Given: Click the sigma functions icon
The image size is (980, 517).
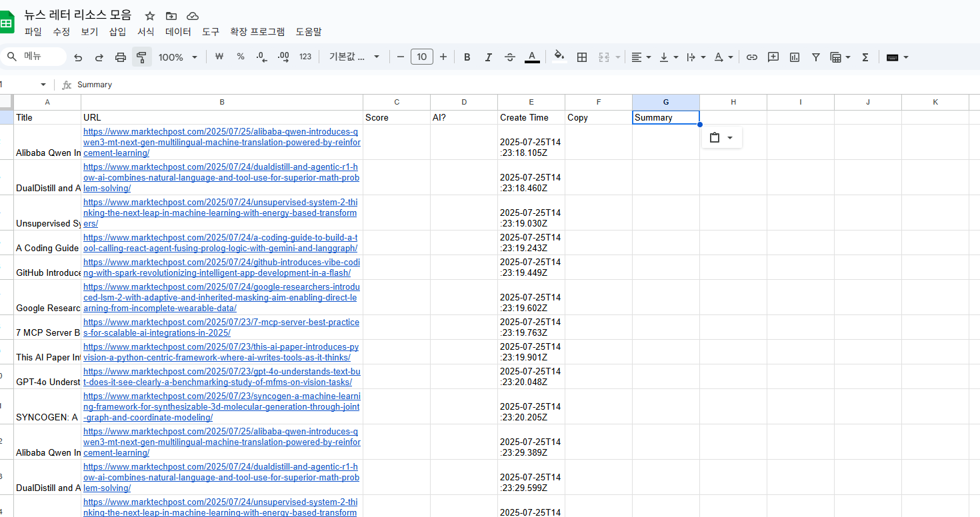Looking at the screenshot, I should [x=865, y=57].
